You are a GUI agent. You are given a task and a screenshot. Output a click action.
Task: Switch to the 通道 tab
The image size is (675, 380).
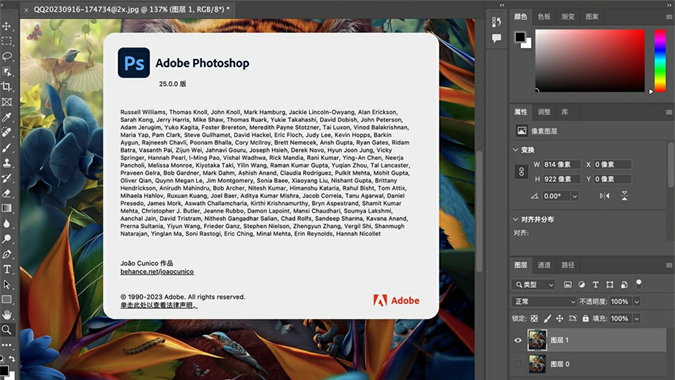(544, 265)
